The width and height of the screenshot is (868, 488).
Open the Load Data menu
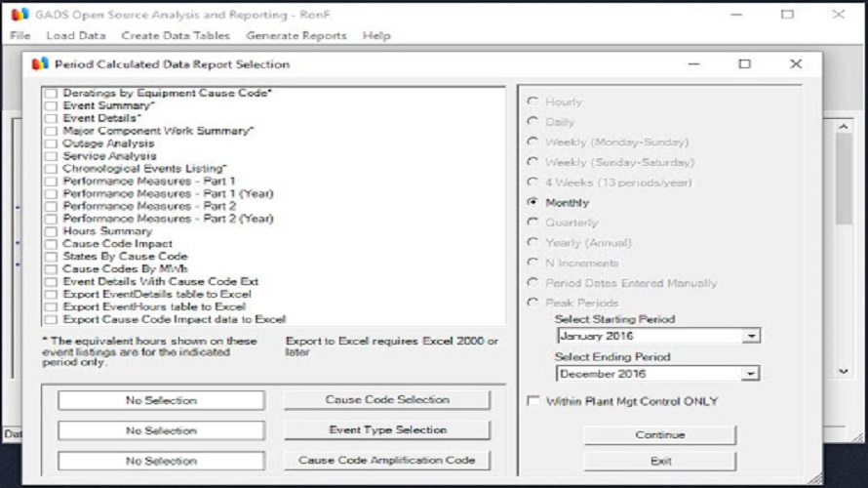click(x=76, y=35)
